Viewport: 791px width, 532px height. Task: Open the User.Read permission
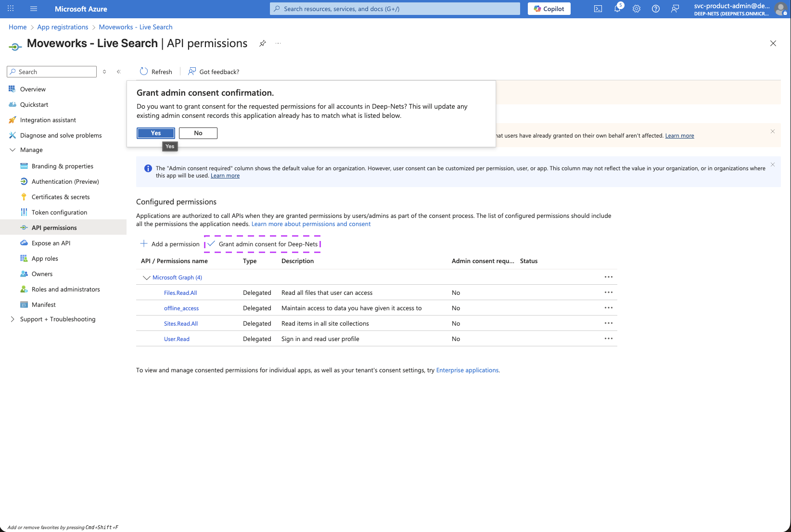pyautogui.click(x=177, y=339)
